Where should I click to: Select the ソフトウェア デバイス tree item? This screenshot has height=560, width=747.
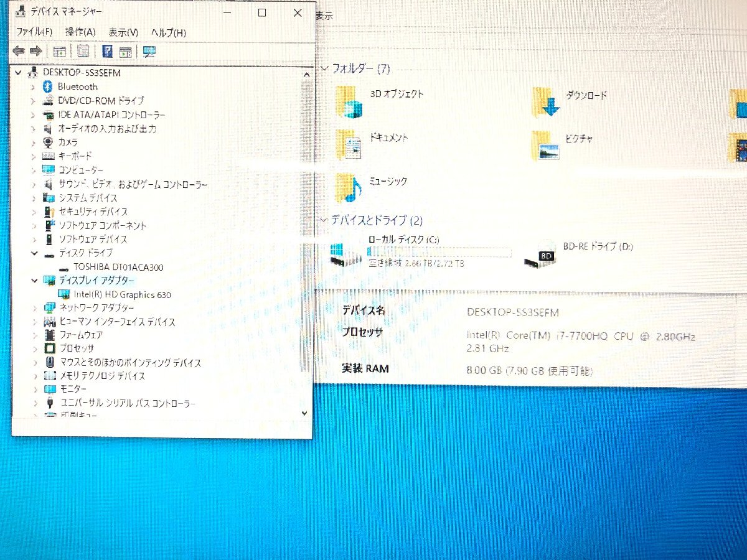pyautogui.click(x=93, y=239)
